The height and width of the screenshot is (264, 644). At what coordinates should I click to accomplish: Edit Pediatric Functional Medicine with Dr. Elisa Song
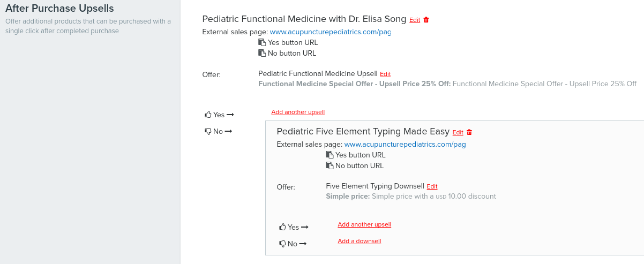(415, 20)
